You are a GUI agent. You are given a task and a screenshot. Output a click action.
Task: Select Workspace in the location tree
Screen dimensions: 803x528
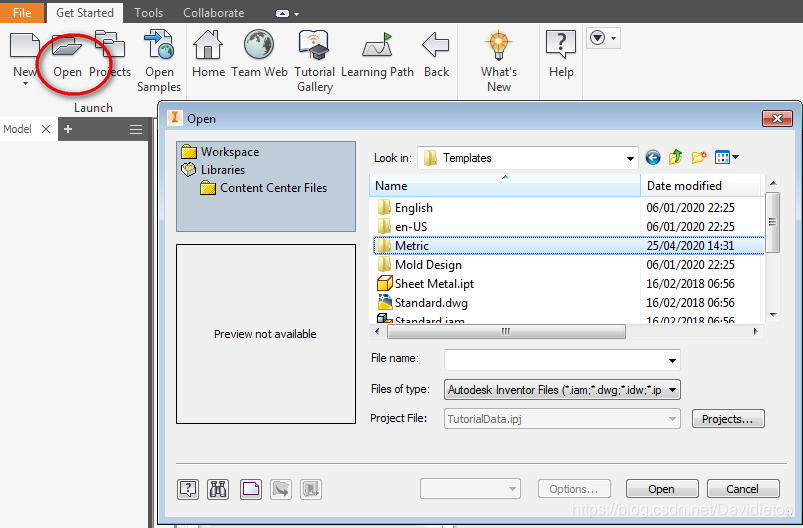[x=229, y=152]
